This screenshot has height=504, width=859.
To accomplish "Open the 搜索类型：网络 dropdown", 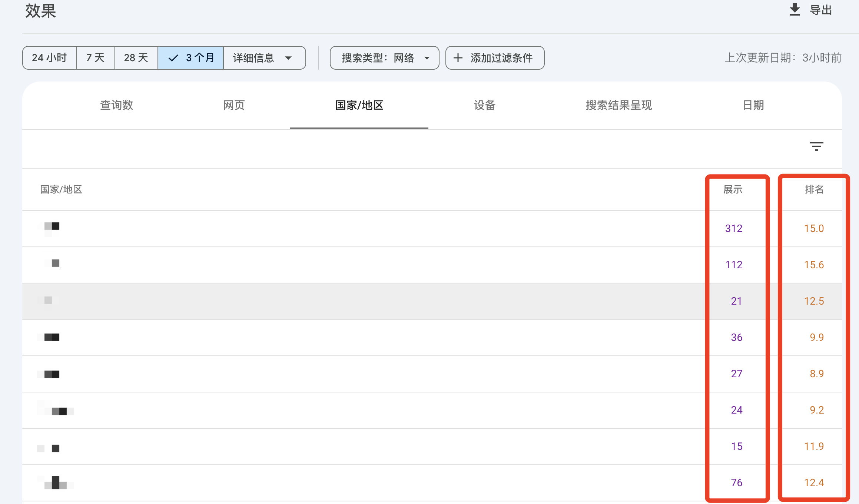I will (x=384, y=58).
